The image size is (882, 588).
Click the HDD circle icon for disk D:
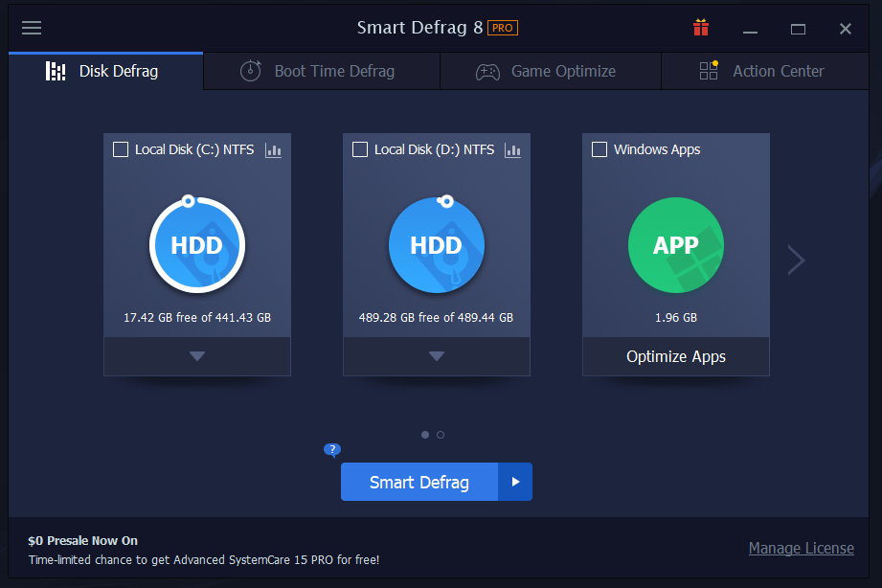point(437,245)
